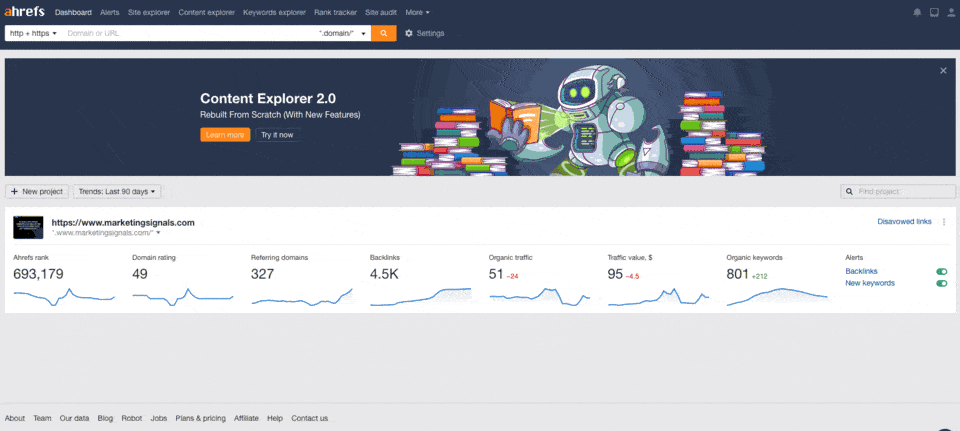This screenshot has height=431, width=960.
Task: Open the About footer link
Action: click(x=15, y=418)
